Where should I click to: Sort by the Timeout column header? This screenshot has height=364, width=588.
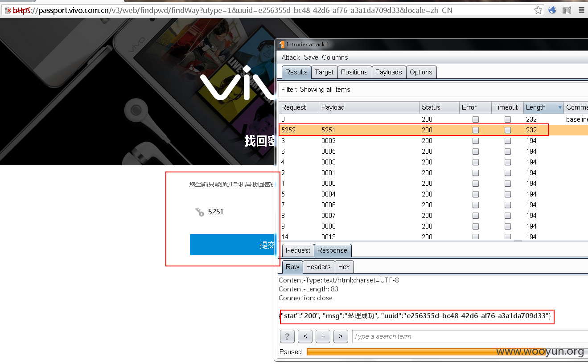[507, 107]
